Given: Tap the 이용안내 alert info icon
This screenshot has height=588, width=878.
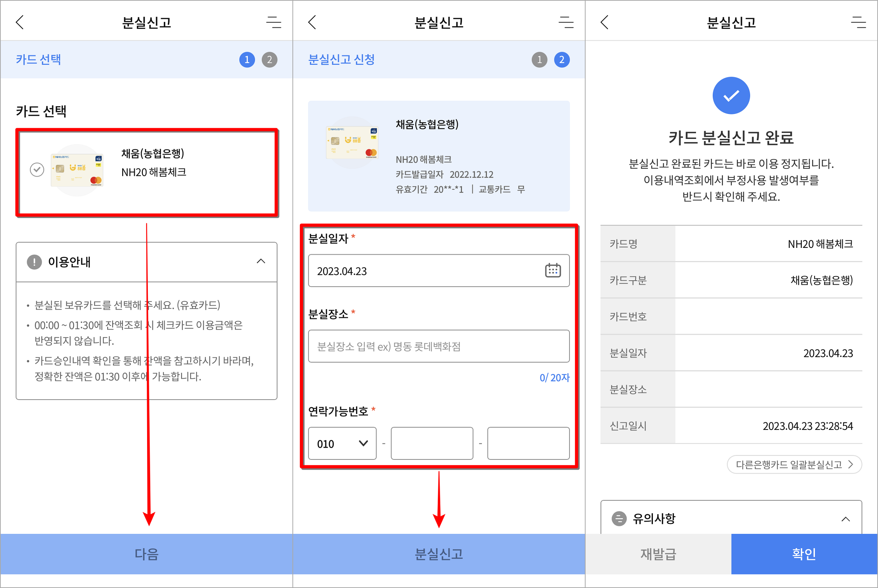Looking at the screenshot, I should coord(34,262).
